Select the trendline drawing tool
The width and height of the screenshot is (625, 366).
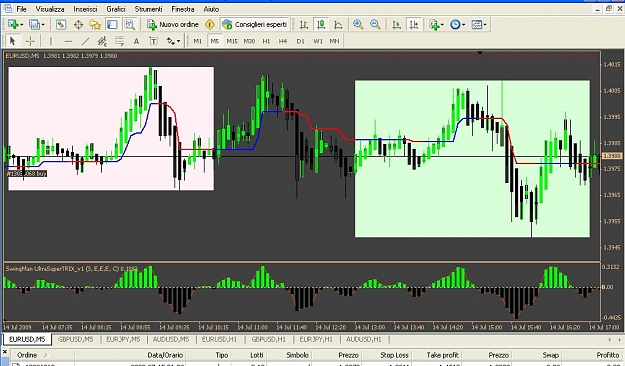[x=85, y=41]
